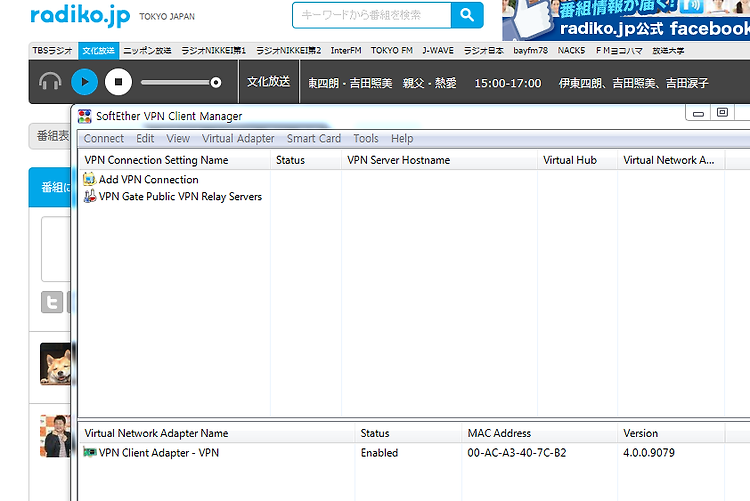This screenshot has width=750, height=501.
Task: Sort by VPN Connection Setting Name column
Action: coord(174,160)
